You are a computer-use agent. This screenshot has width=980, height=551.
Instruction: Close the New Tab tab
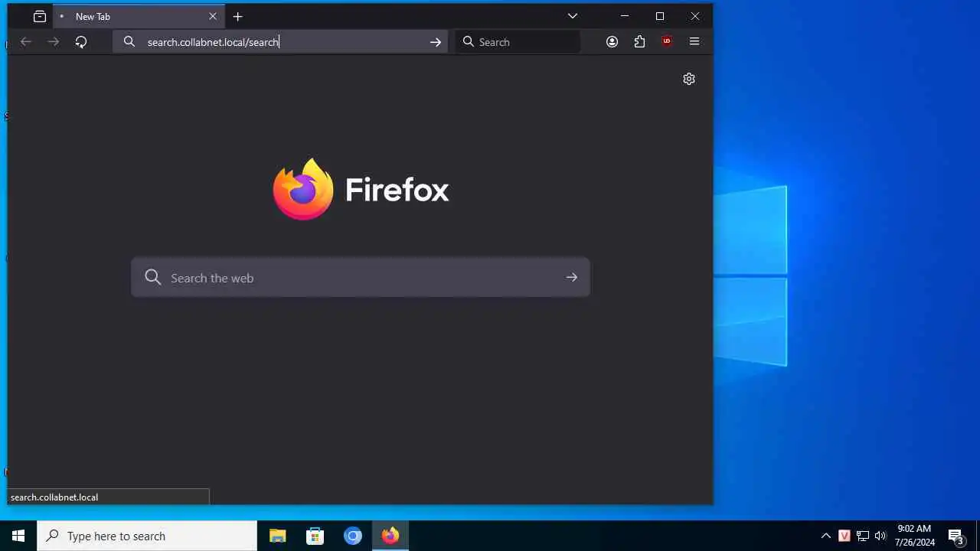point(213,16)
